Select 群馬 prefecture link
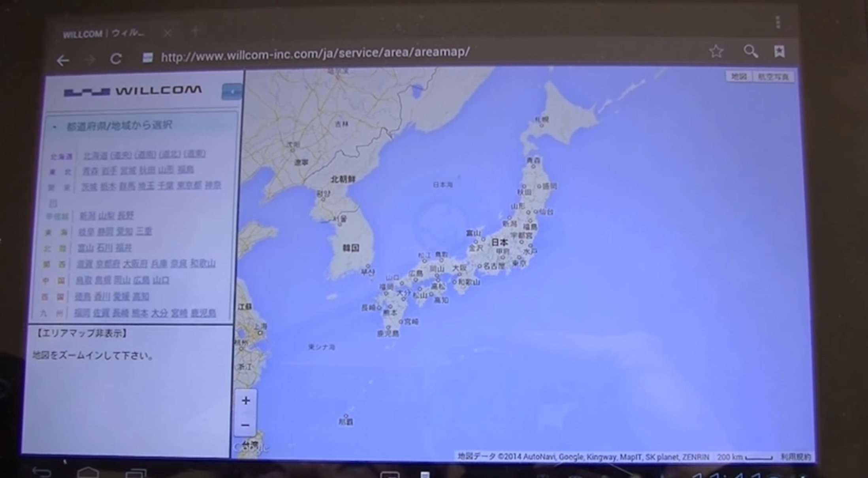This screenshot has height=478, width=868. point(127,186)
